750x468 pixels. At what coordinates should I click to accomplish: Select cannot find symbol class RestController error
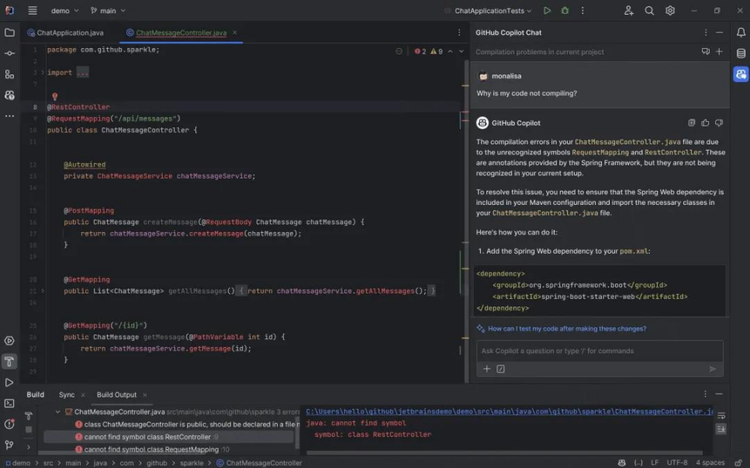click(168, 437)
